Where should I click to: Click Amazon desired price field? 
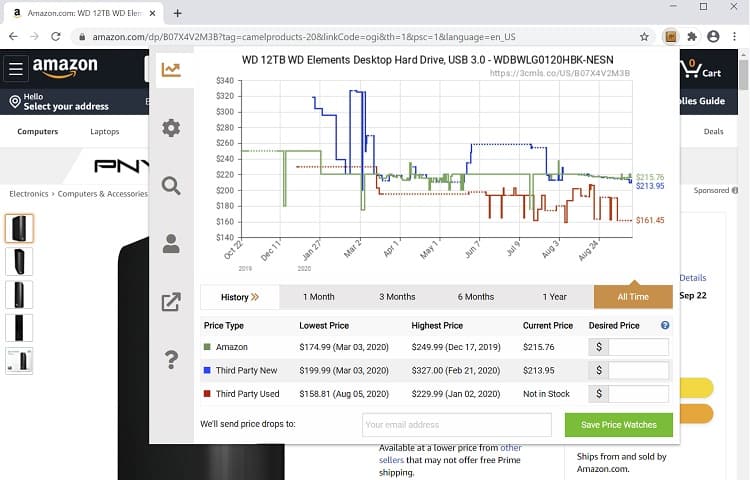[x=638, y=347]
